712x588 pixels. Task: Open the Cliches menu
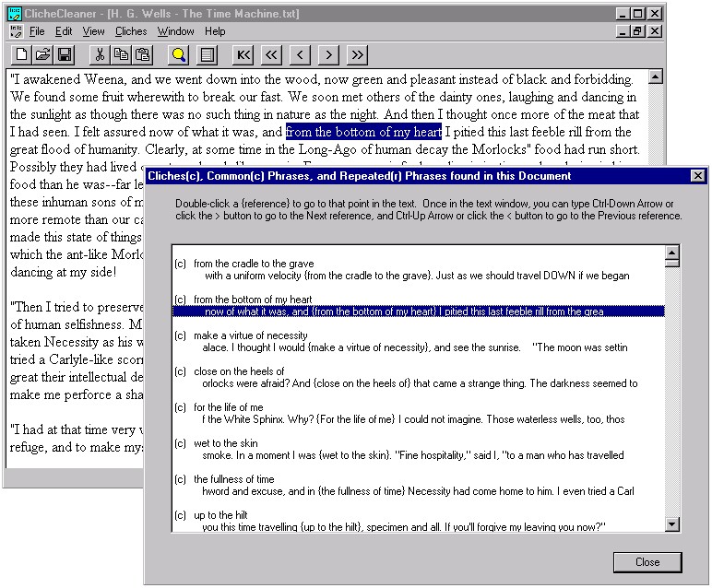131,31
